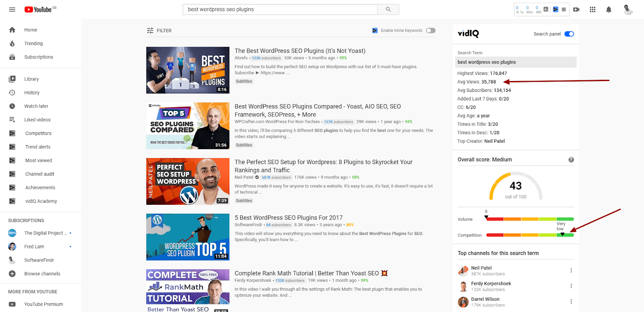The image size is (644, 312).
Task: Click the vidIQ Trend alerts icon
Action: coord(12,147)
